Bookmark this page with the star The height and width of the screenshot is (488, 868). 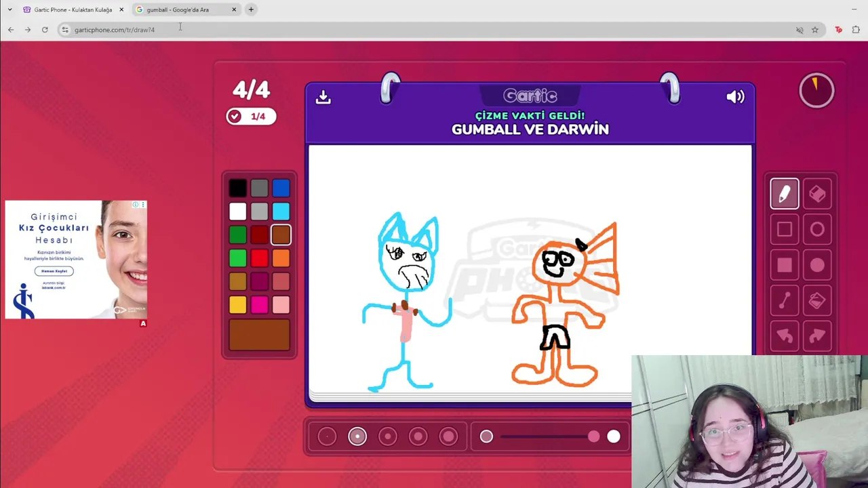coord(815,30)
